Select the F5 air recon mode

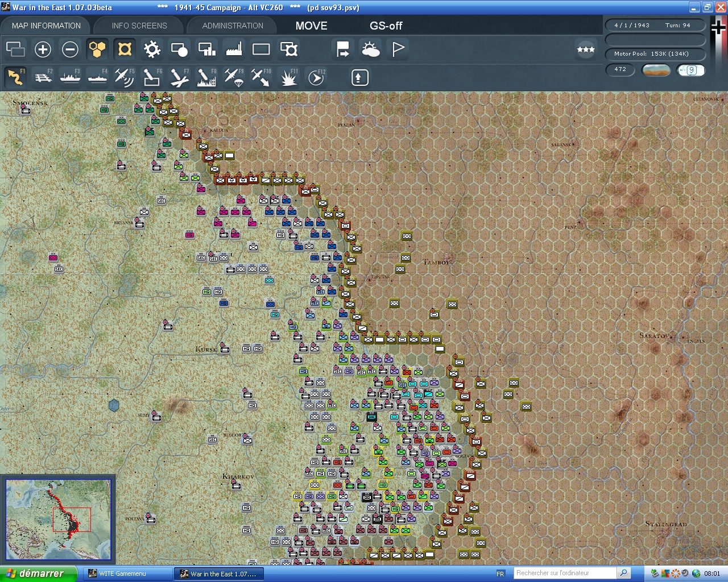tap(125, 77)
